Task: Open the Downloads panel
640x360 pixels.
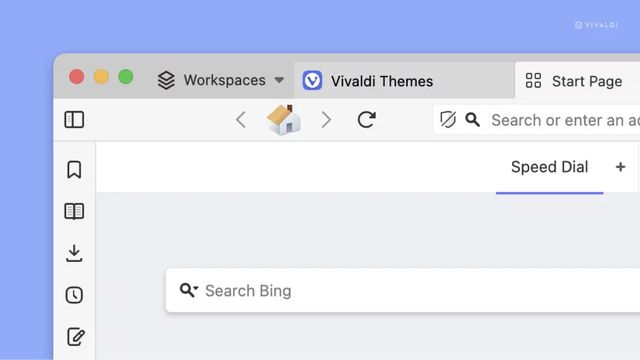Action: coord(74,253)
